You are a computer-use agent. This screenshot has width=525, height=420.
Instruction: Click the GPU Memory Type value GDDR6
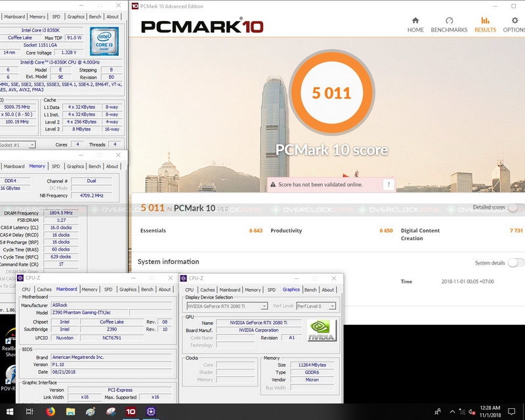(x=312, y=373)
